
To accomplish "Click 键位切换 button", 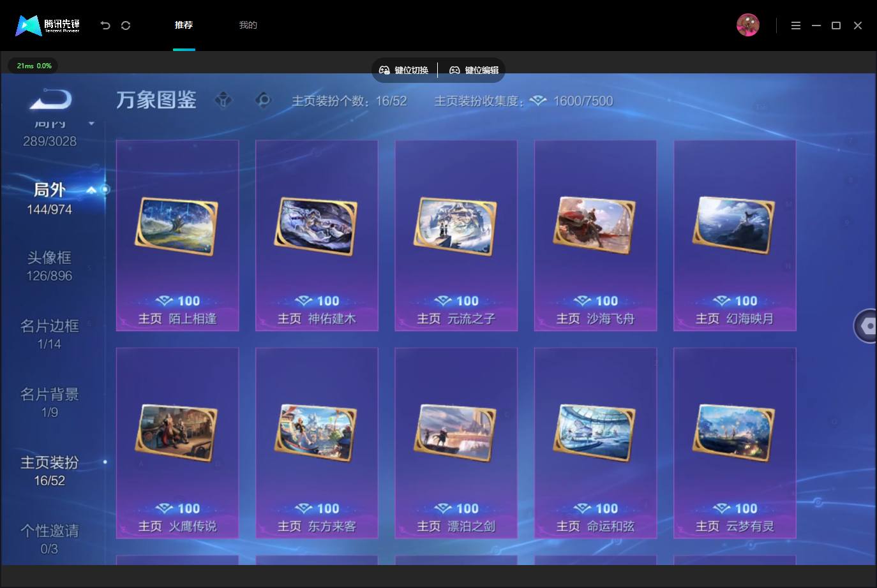I will click(x=404, y=70).
